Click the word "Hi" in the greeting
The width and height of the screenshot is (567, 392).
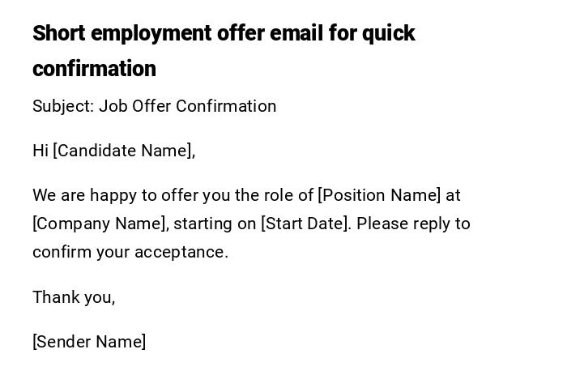click(x=40, y=151)
